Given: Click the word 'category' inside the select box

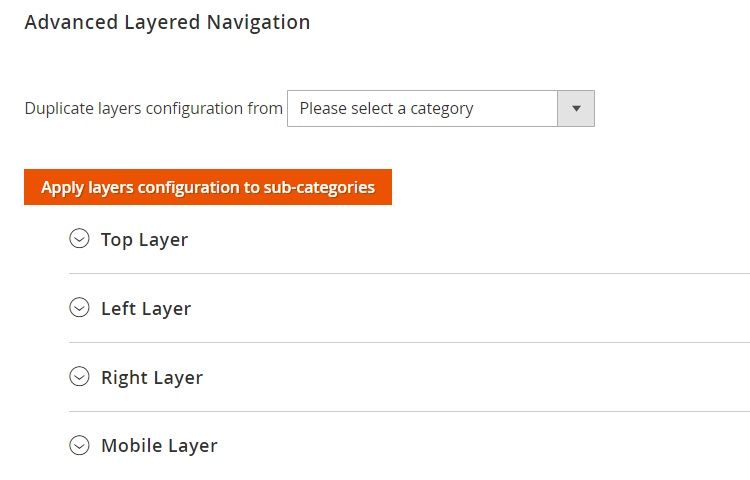Looking at the screenshot, I should (x=440, y=108).
